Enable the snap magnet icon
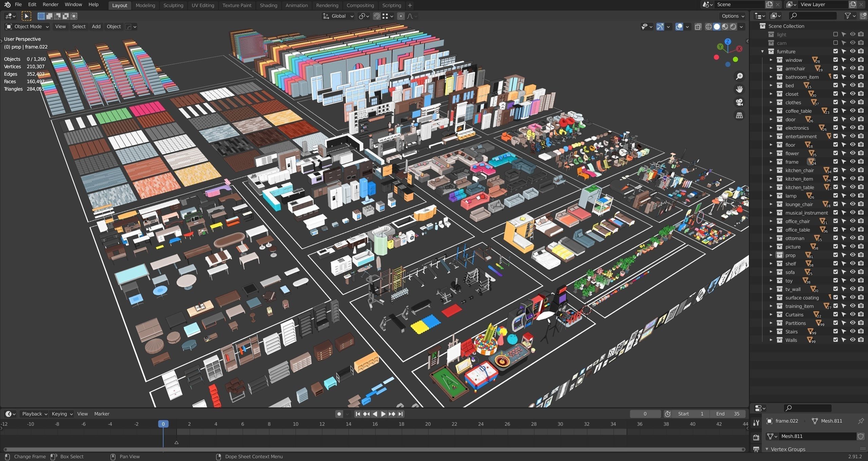 (376, 16)
